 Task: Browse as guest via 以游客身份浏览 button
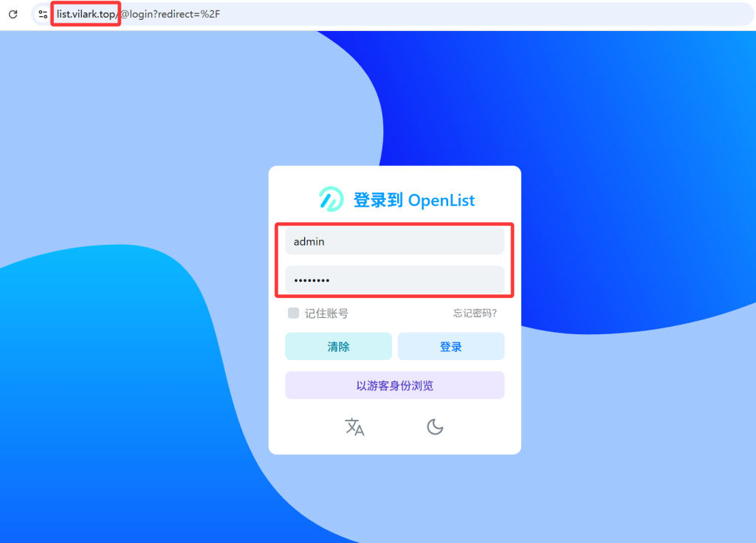394,384
